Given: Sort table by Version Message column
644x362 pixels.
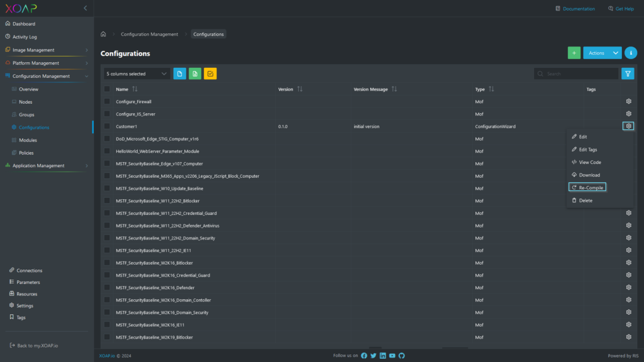Looking at the screenshot, I should [394, 89].
